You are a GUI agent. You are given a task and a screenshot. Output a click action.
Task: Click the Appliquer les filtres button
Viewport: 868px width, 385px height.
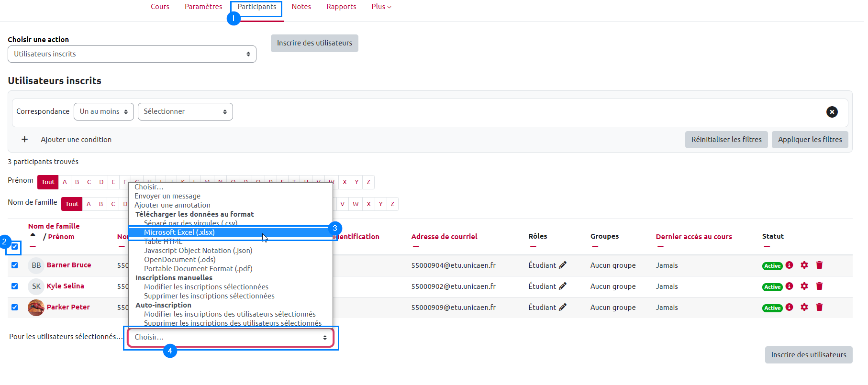tap(810, 140)
